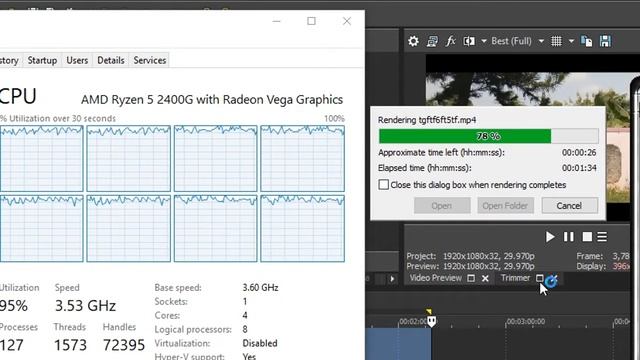640x360 pixels.
Task: Enable Close this dialog box when rendering completes
Action: pos(383,184)
